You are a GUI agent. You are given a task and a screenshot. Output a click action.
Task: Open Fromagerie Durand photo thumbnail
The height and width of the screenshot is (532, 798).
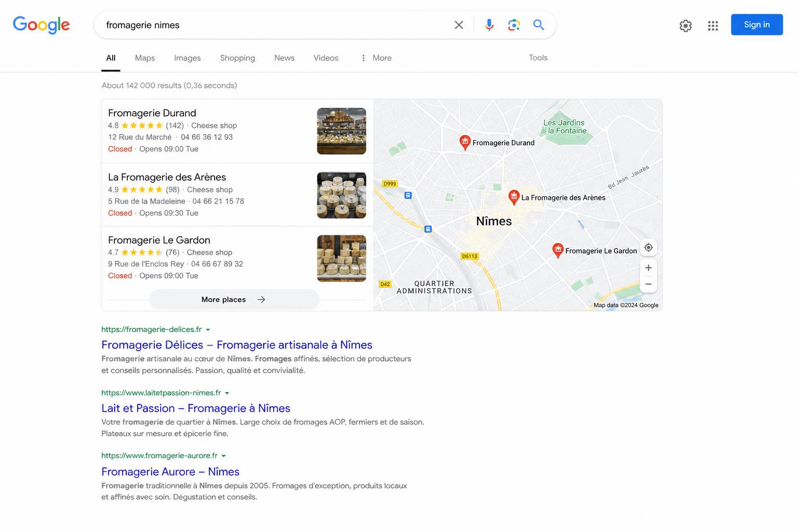tap(341, 131)
